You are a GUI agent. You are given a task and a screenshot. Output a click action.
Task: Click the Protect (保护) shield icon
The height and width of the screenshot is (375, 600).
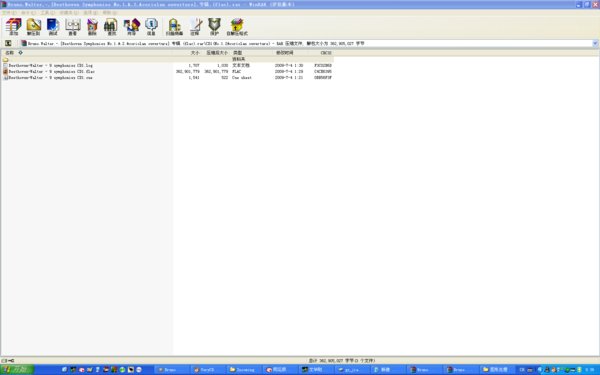pyautogui.click(x=214, y=26)
